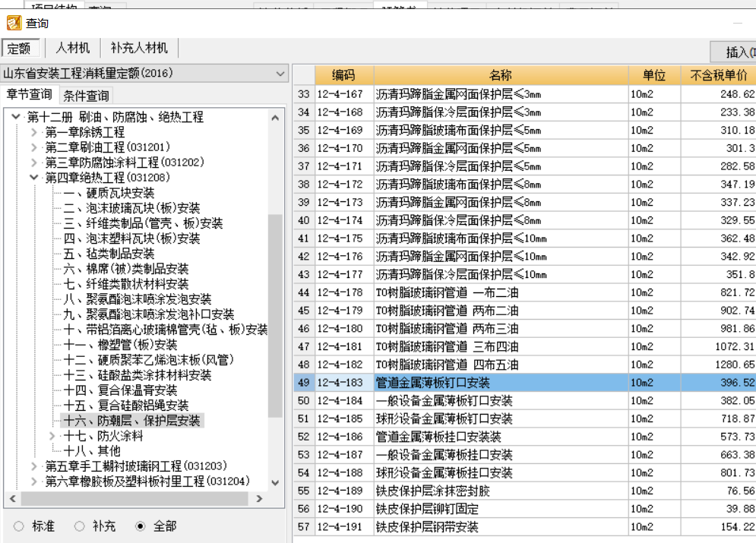Select row TO树脂玻璃钢管道 四布五油
The image size is (756, 543).
point(524,365)
